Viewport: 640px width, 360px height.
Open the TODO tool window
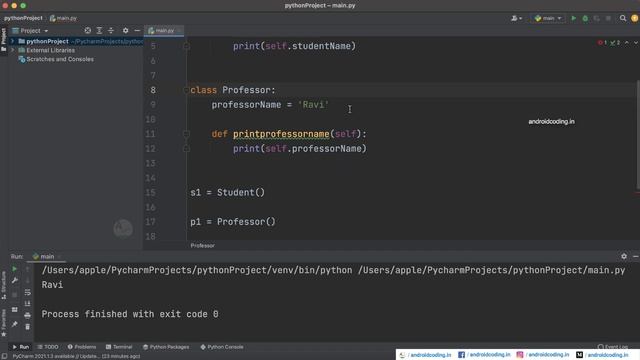[x=48, y=347]
